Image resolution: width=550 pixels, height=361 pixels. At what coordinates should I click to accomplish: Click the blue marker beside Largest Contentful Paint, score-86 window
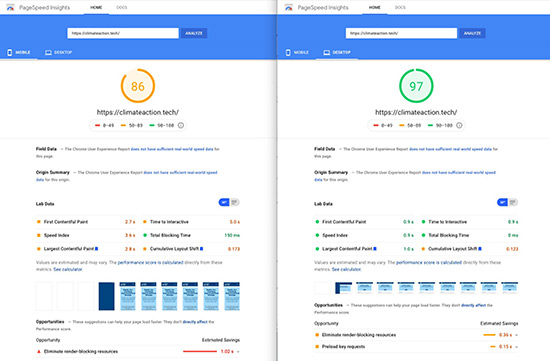[x=96, y=249]
